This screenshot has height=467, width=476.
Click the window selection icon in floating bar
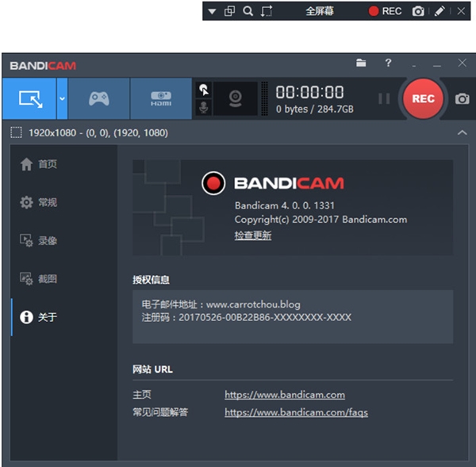coord(229,11)
